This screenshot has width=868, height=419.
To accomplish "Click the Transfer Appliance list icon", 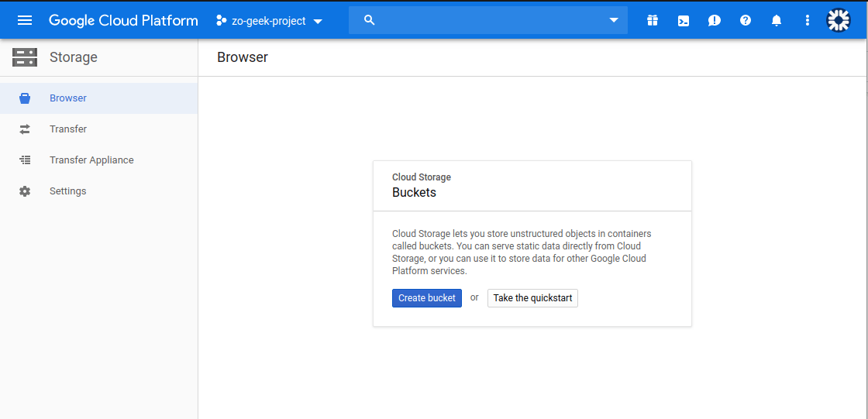I will click(25, 160).
